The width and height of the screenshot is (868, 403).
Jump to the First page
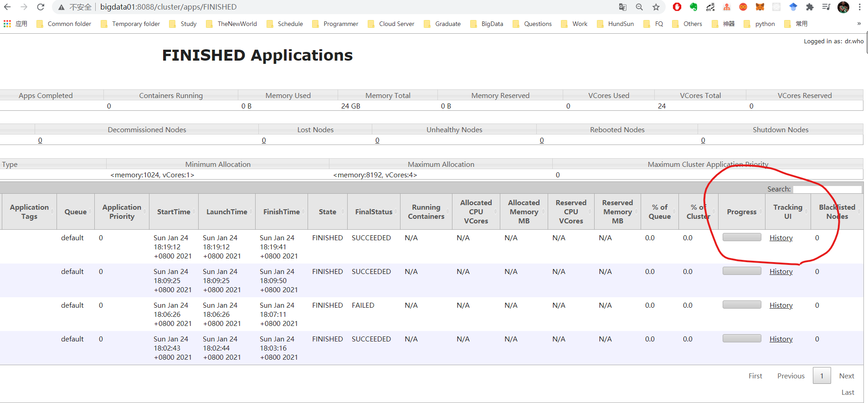pyautogui.click(x=755, y=376)
